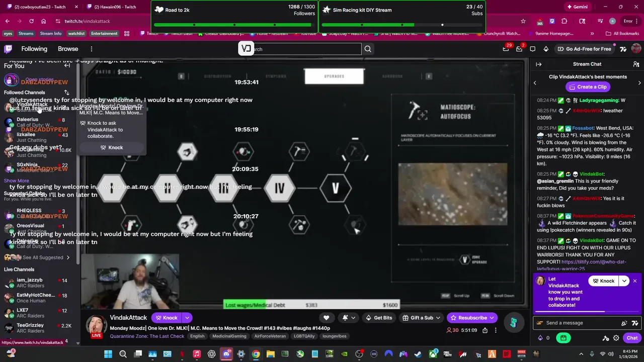Expand Show More followed channels

(17, 180)
